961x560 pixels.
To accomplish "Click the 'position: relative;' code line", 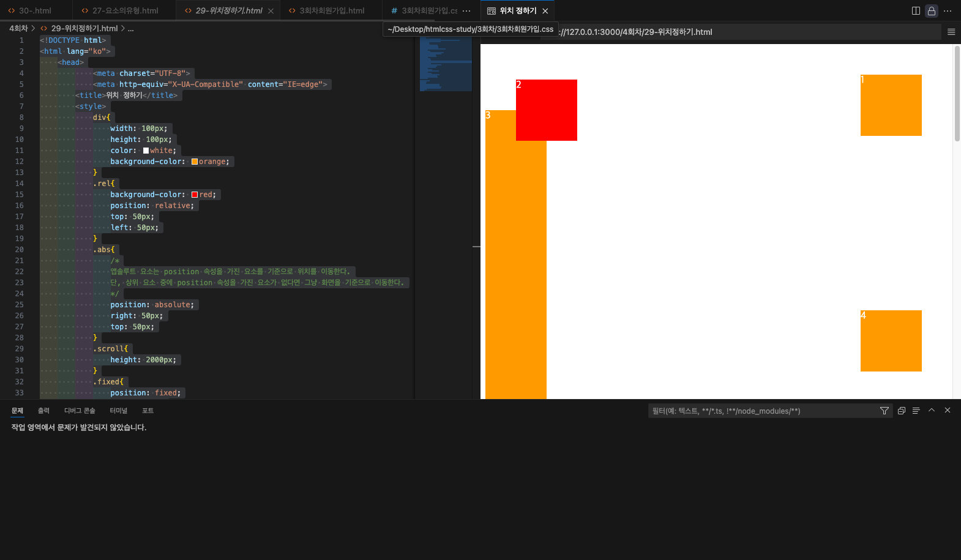I will pyautogui.click(x=152, y=206).
